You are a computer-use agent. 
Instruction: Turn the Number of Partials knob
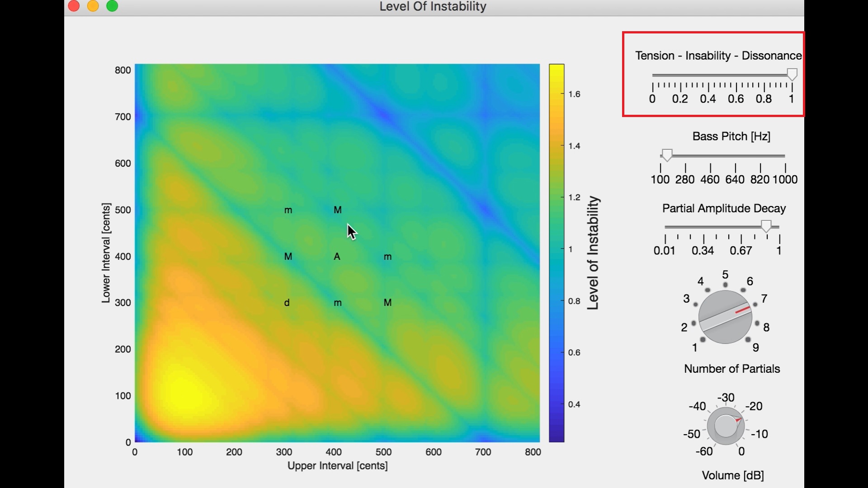pos(726,316)
